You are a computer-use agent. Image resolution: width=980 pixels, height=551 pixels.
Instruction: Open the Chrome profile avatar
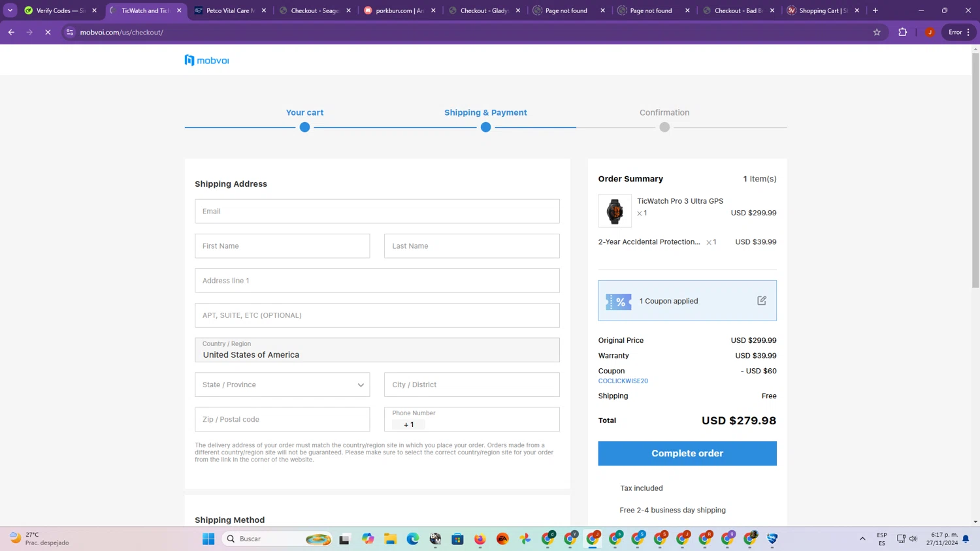[930, 32]
